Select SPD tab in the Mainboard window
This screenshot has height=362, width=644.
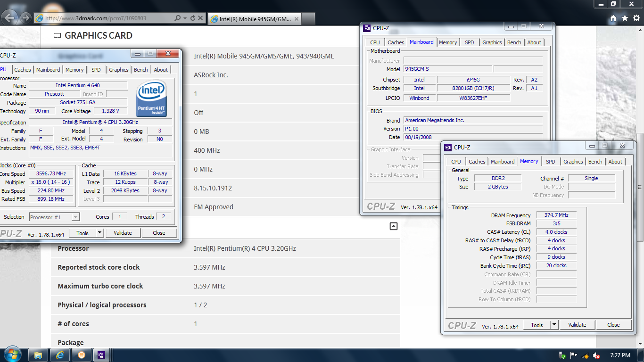pos(470,42)
